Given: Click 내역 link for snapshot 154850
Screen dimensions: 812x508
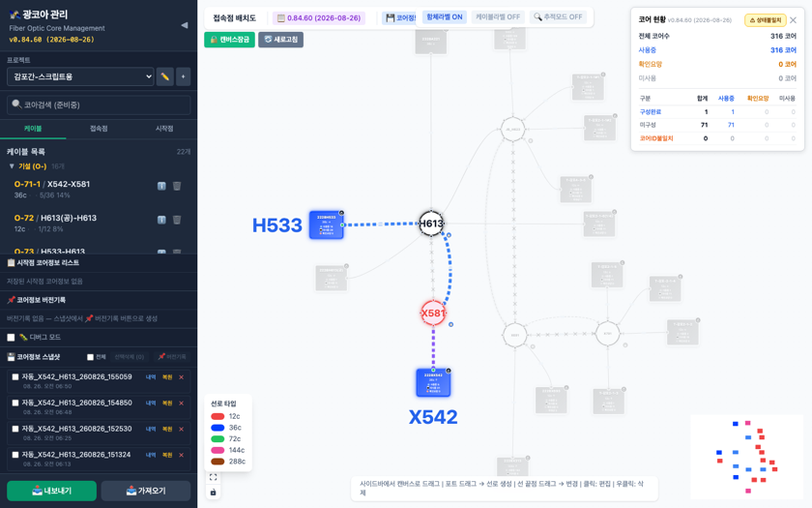Looking at the screenshot, I should pyautogui.click(x=151, y=403).
